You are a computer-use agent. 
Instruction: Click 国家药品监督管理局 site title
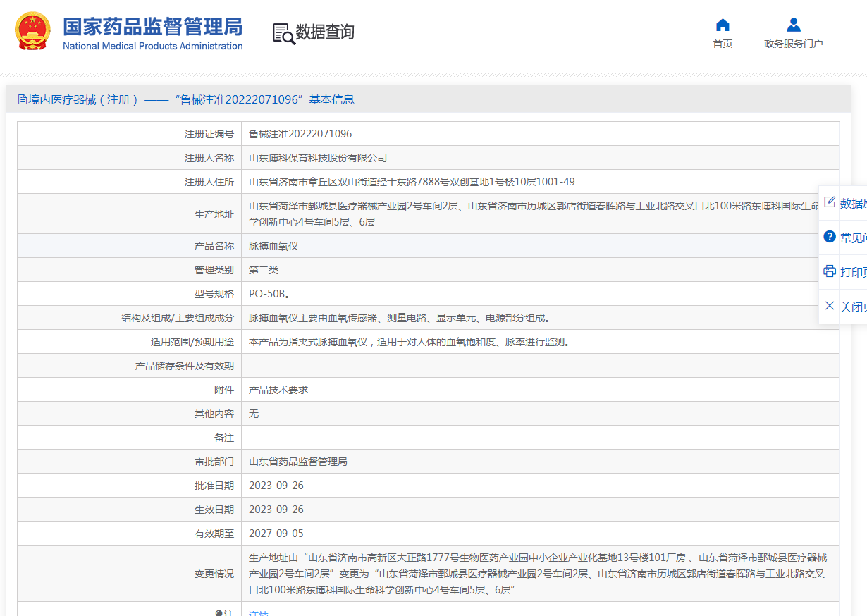point(153,26)
